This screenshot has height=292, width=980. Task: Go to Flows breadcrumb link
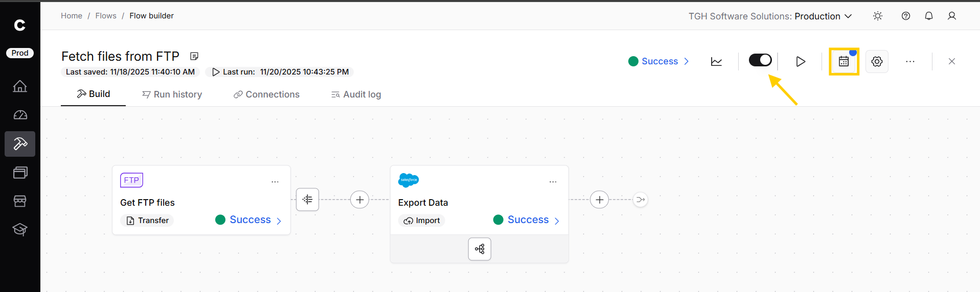(x=106, y=16)
